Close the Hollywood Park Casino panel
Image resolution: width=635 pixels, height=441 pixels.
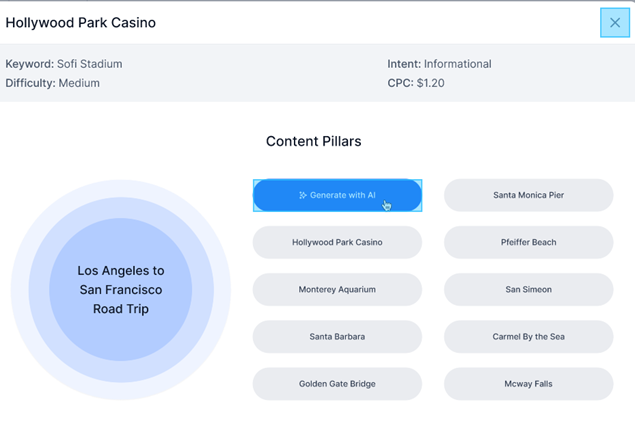(x=615, y=23)
